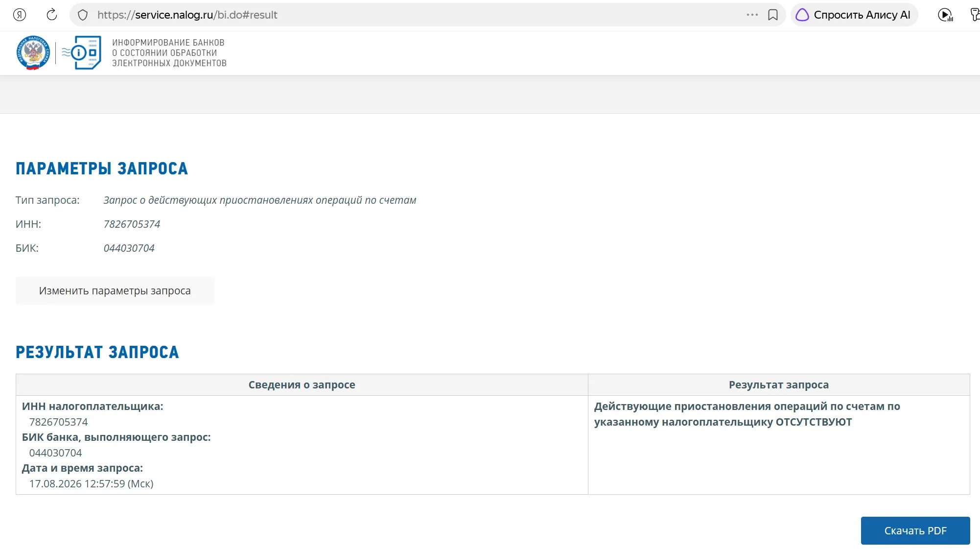The image size is (980, 552).
Task: Click the ОТСУТСТВУЮТ result message text
Action: coord(747,414)
